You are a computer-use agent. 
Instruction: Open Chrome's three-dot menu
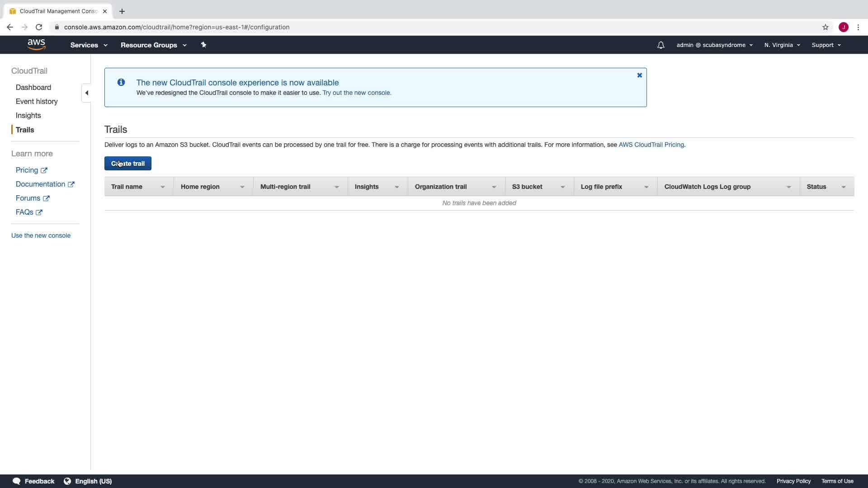pyautogui.click(x=858, y=27)
